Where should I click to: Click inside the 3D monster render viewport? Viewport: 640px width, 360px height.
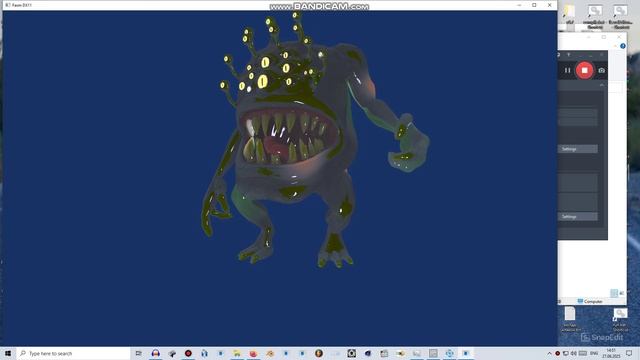point(280,178)
